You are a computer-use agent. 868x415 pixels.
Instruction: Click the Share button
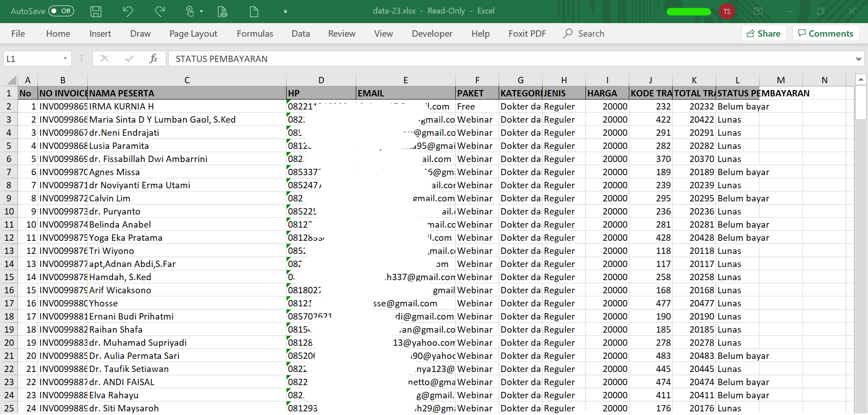pos(764,33)
